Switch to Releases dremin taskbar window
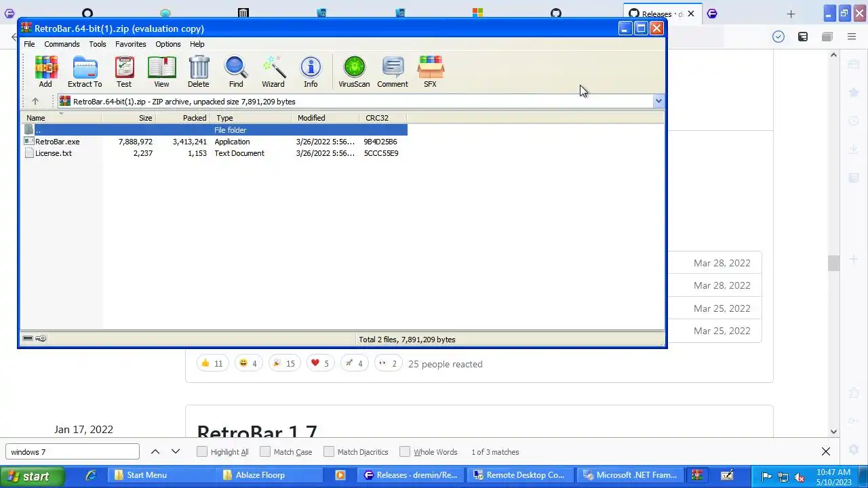This screenshot has height=488, width=868. coord(411,475)
